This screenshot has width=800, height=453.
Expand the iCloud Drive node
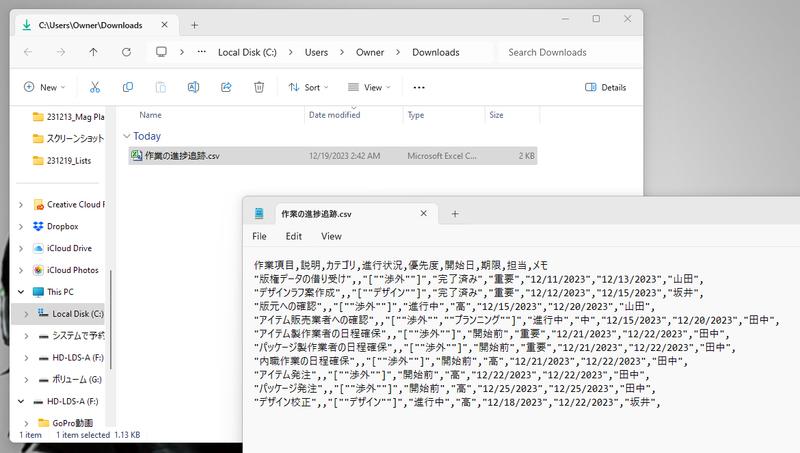21,248
